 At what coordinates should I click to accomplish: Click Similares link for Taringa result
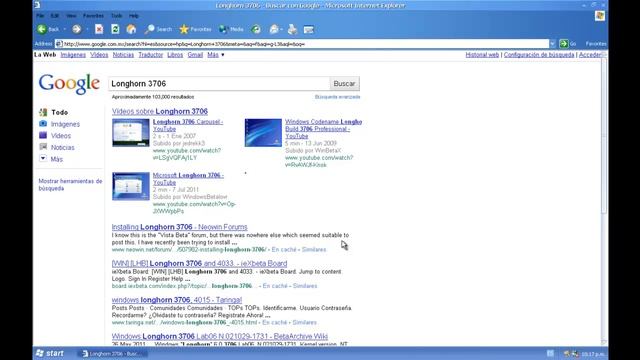304,322
